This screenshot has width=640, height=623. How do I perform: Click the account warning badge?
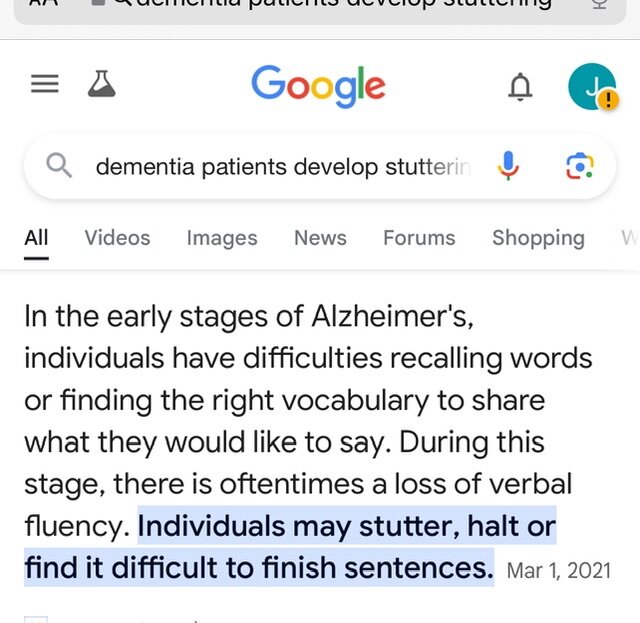(609, 99)
